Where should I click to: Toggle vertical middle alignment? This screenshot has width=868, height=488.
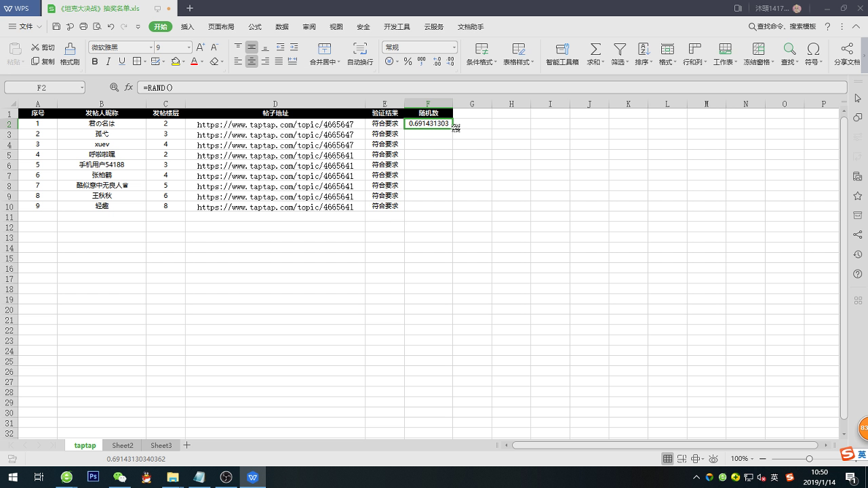(252, 47)
